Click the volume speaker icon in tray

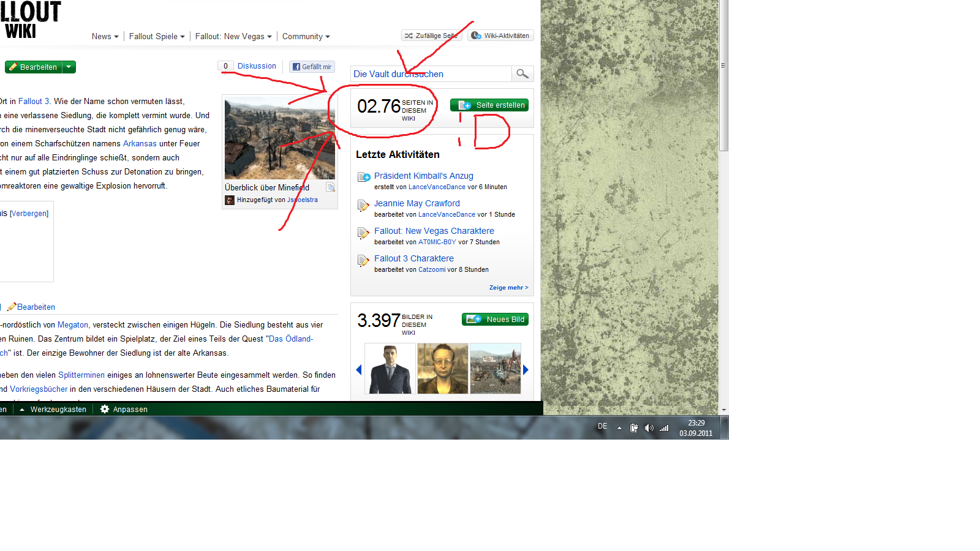coord(649,428)
